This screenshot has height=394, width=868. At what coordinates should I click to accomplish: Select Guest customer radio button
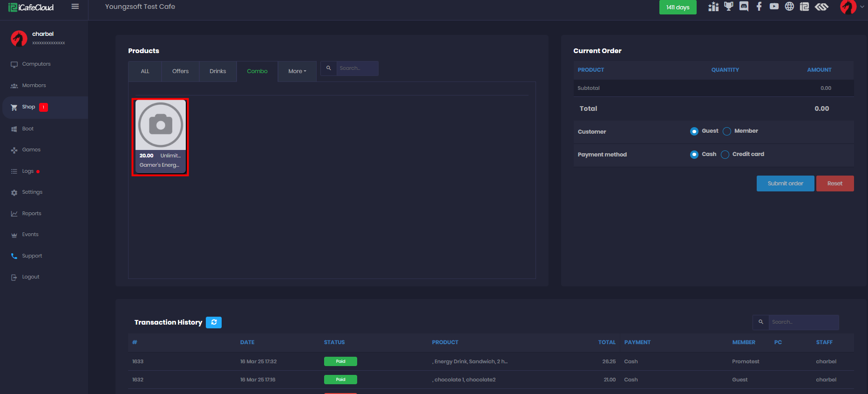click(x=694, y=131)
